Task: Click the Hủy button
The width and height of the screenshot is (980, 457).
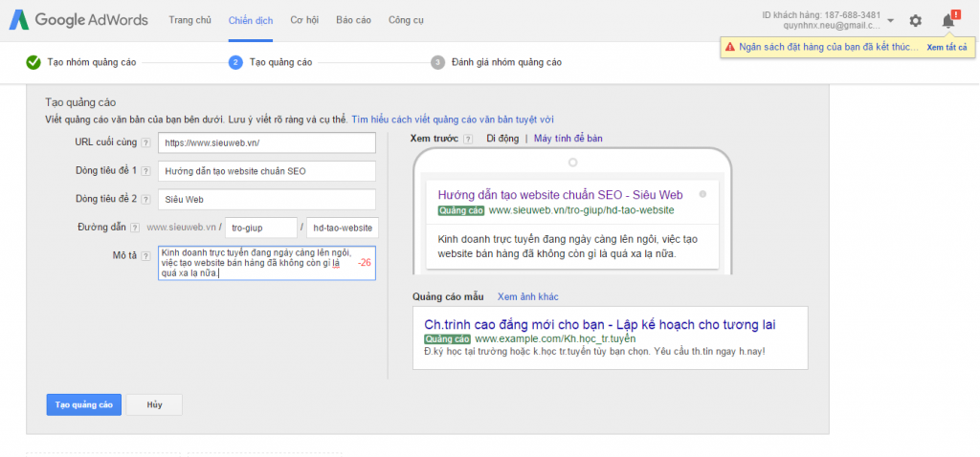Action: click(x=154, y=404)
